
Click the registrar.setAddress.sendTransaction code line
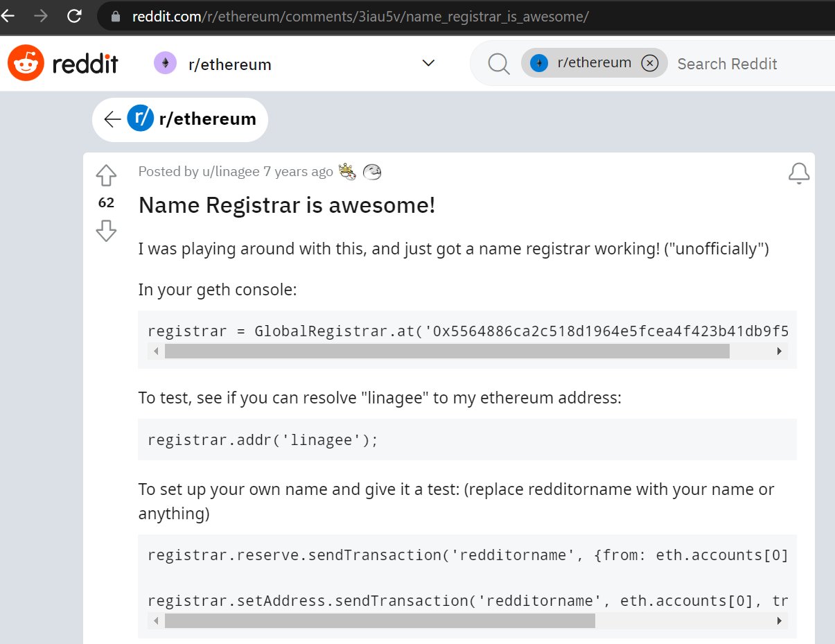pyautogui.click(x=468, y=602)
